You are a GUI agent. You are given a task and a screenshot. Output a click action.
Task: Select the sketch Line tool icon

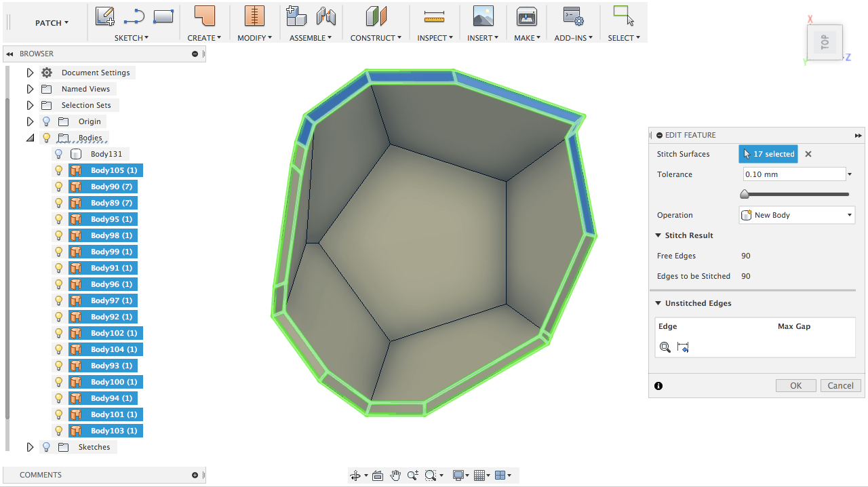pyautogui.click(x=134, y=16)
